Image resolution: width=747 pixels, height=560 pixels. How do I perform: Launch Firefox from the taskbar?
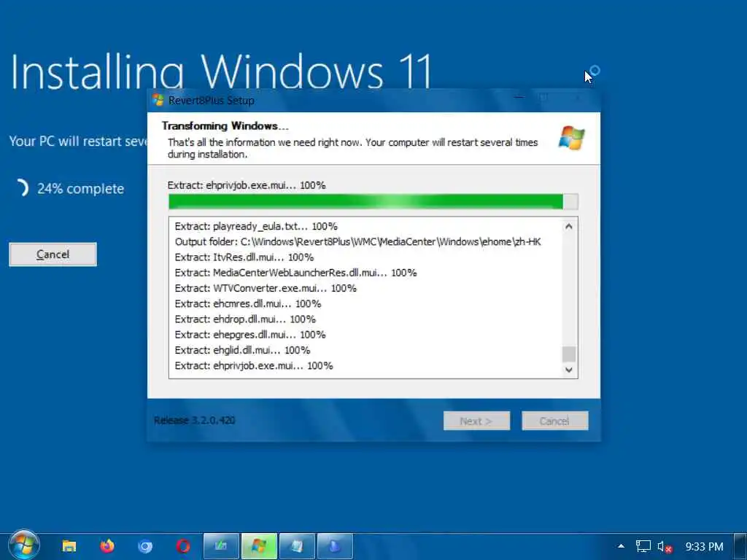pyautogui.click(x=107, y=546)
